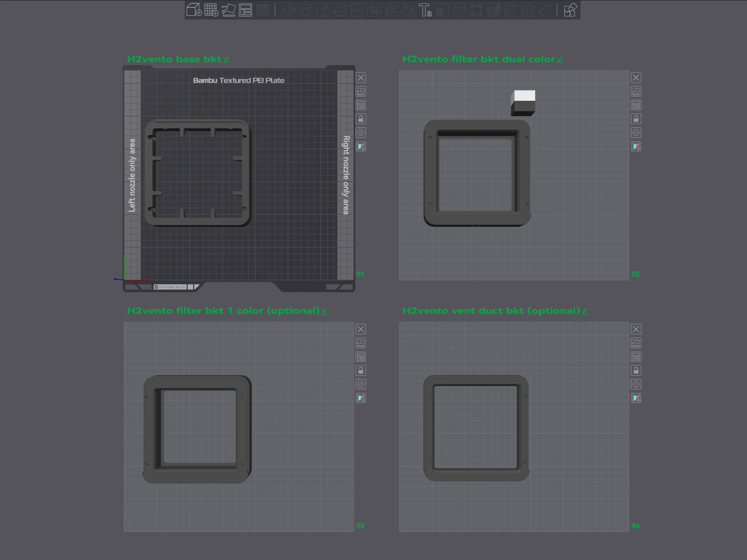Select the Rotate tool in top toolbar
747x560 pixels.
tap(306, 10)
